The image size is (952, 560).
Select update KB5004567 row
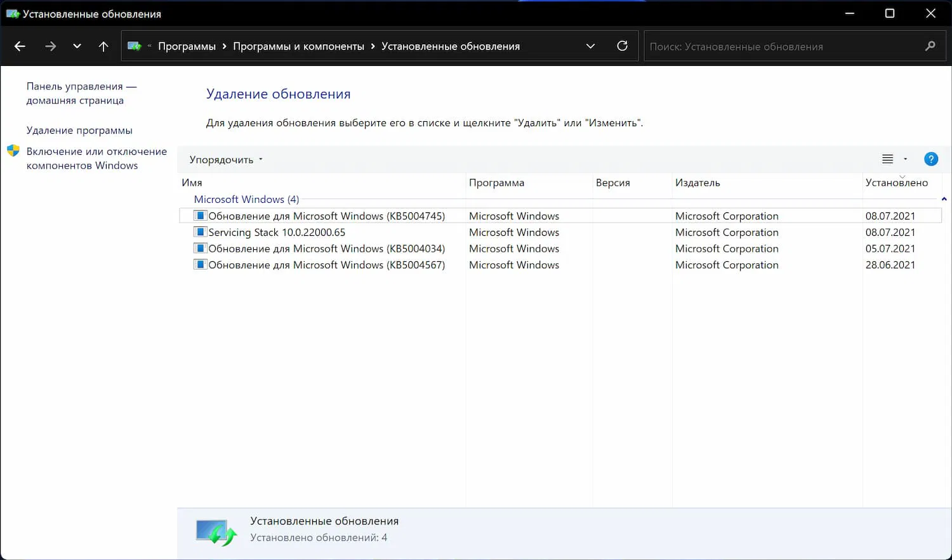[x=560, y=265]
